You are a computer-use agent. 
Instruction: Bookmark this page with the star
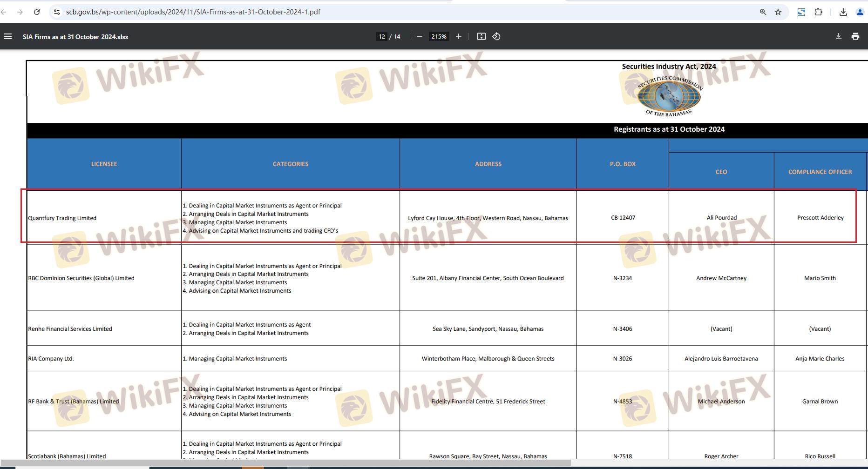[x=778, y=12]
